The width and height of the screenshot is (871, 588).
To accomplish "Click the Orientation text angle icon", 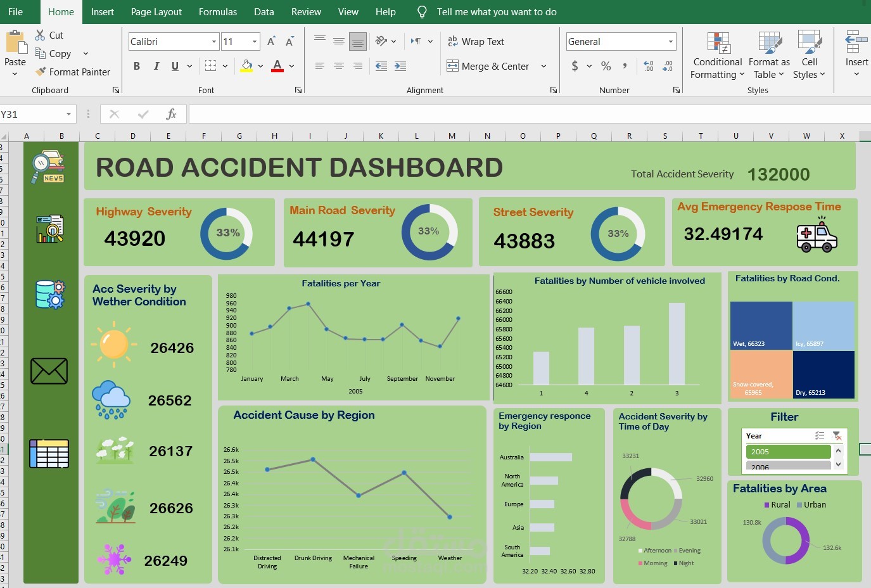I will tap(381, 41).
